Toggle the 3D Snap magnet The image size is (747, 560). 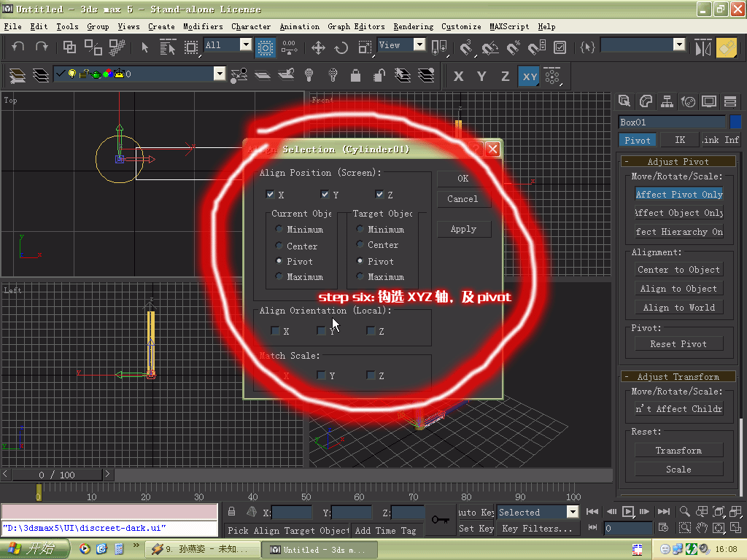point(466,47)
